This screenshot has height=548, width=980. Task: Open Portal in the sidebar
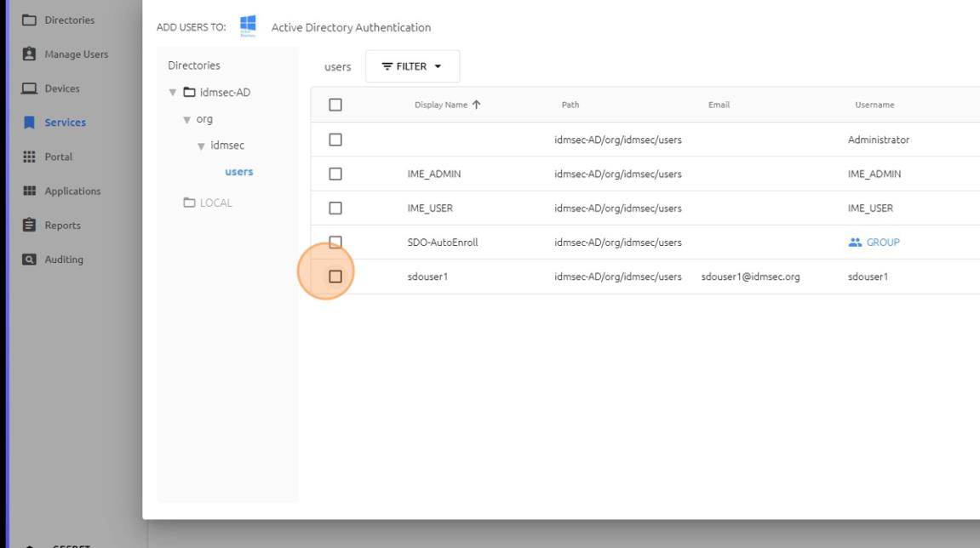[x=58, y=157]
